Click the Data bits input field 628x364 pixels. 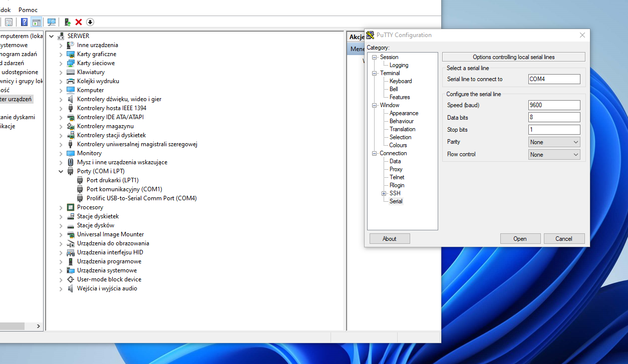554,117
